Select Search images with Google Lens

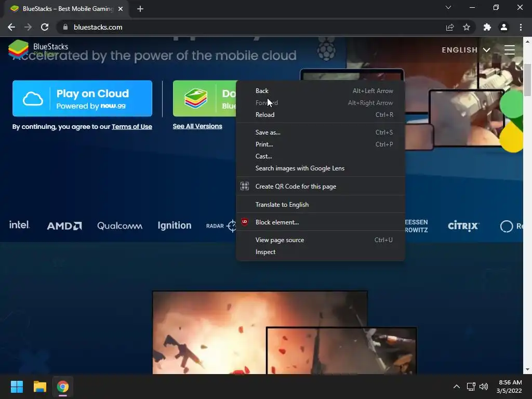pyautogui.click(x=320, y=168)
